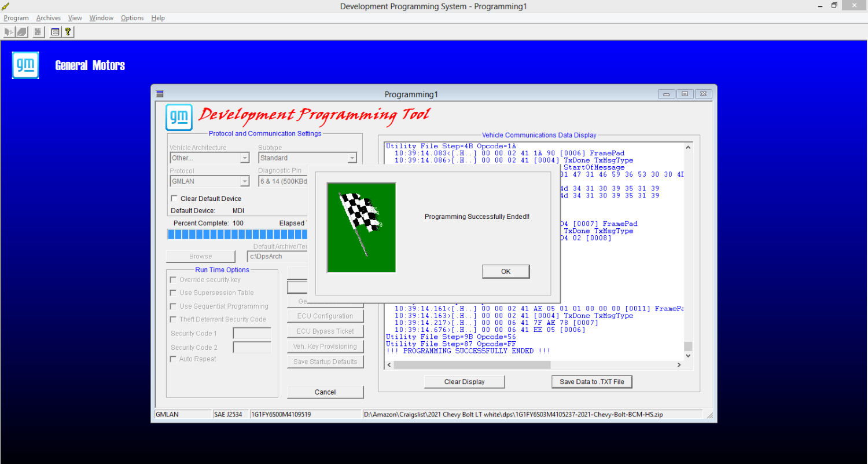Click the 'Utility File Step=9B Opcode=56' log line
This screenshot has height=464, width=868.
click(x=451, y=337)
